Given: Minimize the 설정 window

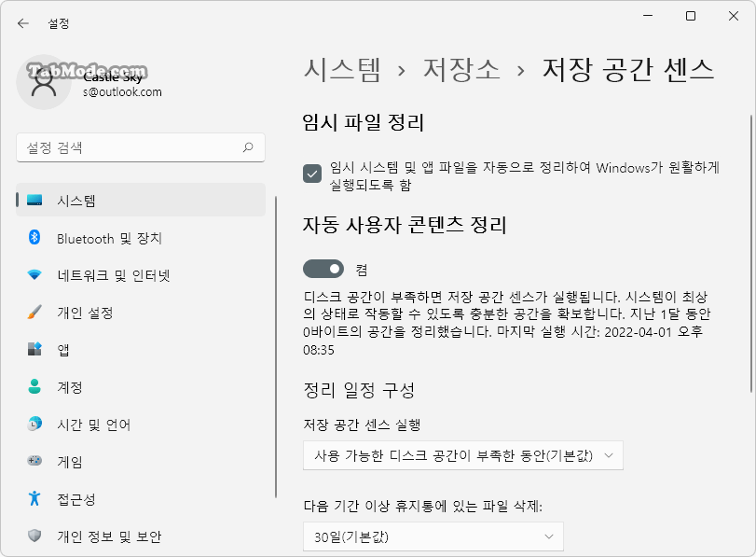Looking at the screenshot, I should click(648, 16).
